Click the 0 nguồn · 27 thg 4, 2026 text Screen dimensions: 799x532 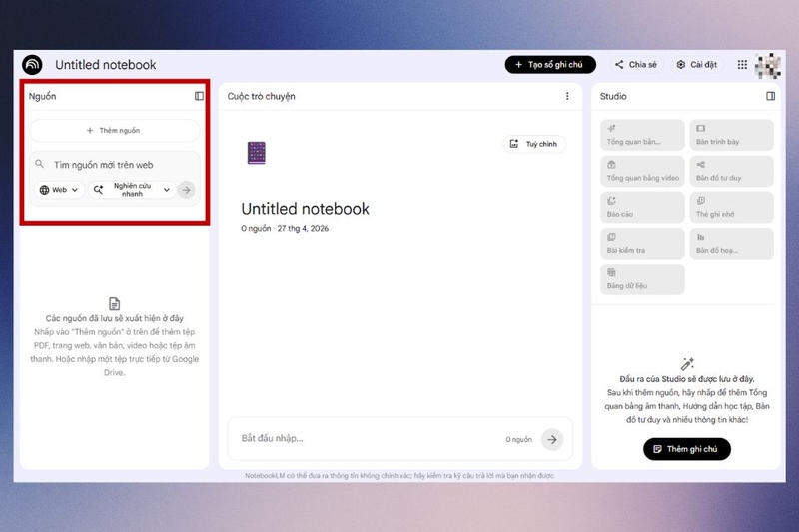tap(285, 229)
